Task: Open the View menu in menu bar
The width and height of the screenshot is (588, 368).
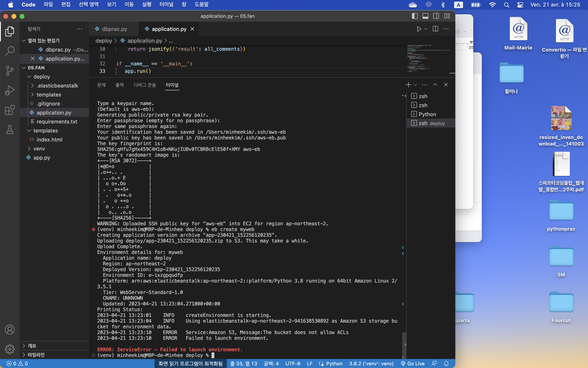Action: tap(111, 5)
